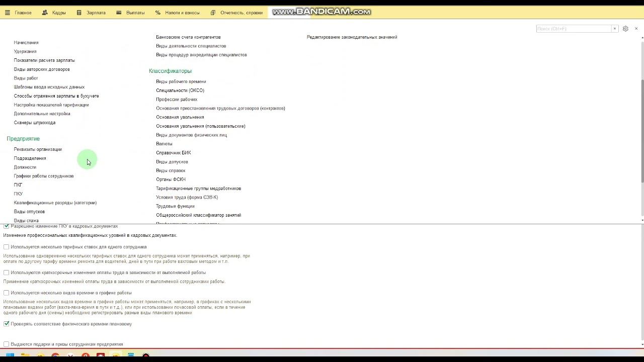The height and width of the screenshot is (362, 644).
Task: Open Редактирование законодательных значений
Action: coord(352,37)
